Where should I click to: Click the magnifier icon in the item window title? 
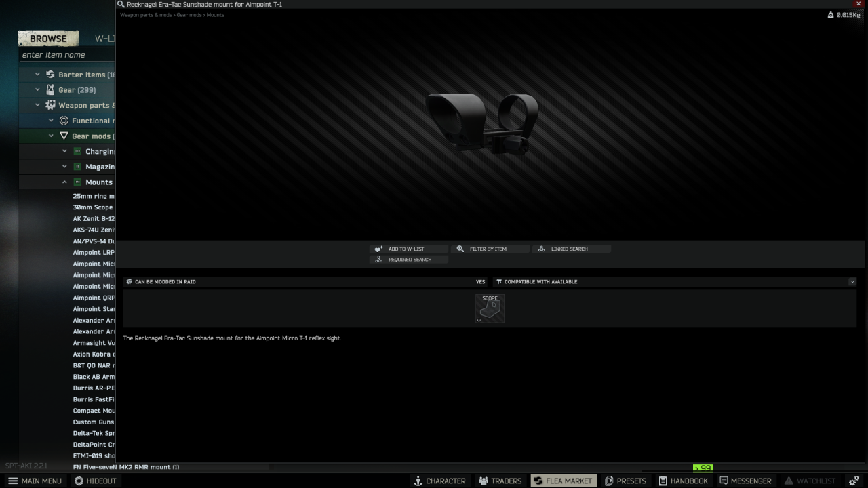click(x=121, y=4)
